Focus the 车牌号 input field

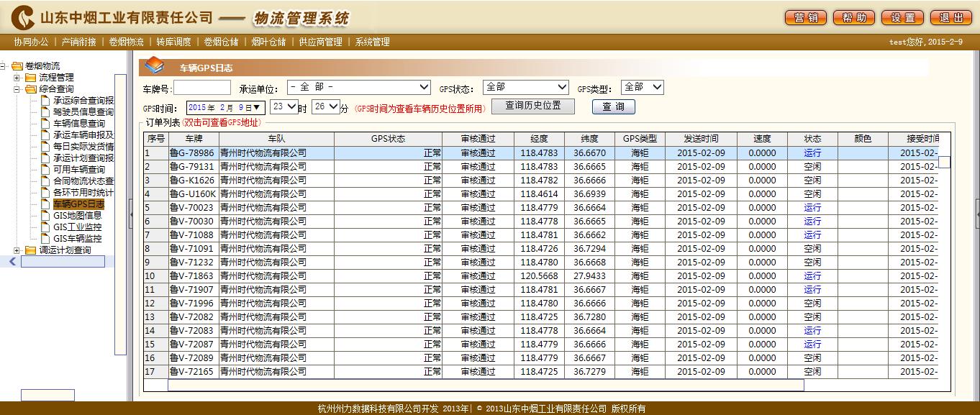[202, 88]
